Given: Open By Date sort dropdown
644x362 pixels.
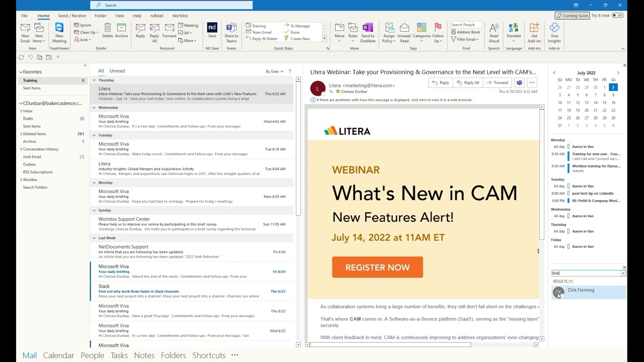Looking at the screenshot, I should (275, 71).
